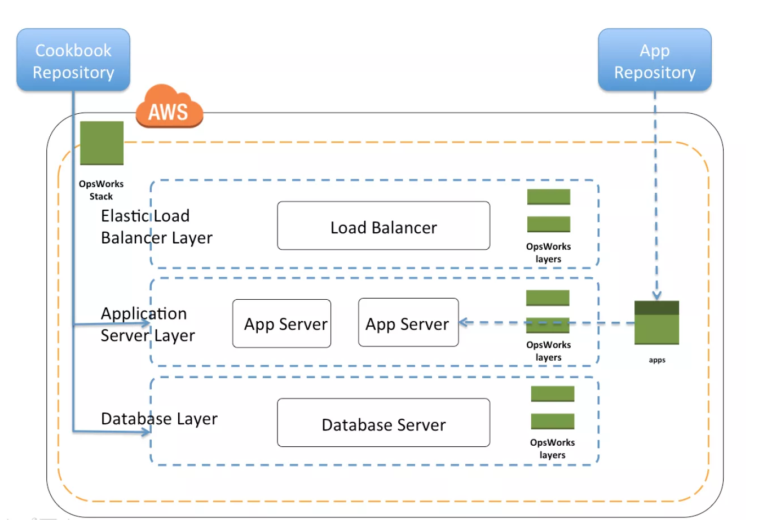The image size is (767, 532).
Task: Click the Database Server box
Action: tap(383, 423)
